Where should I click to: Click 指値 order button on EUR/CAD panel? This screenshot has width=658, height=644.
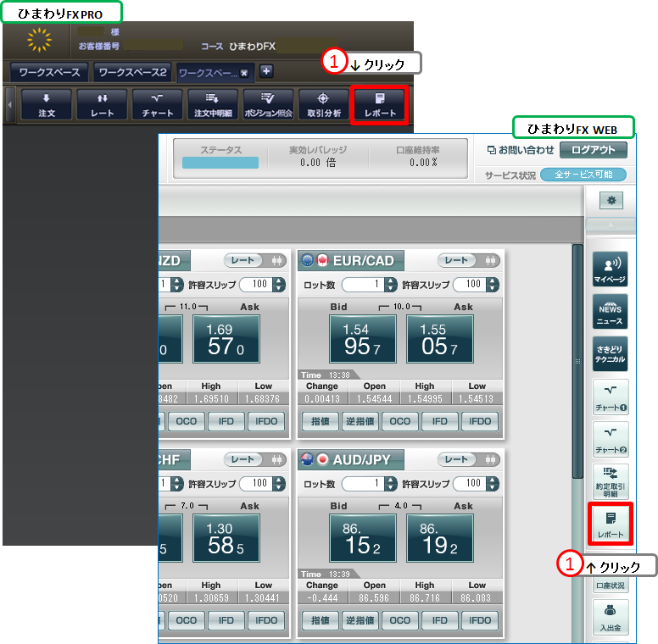coord(321,421)
